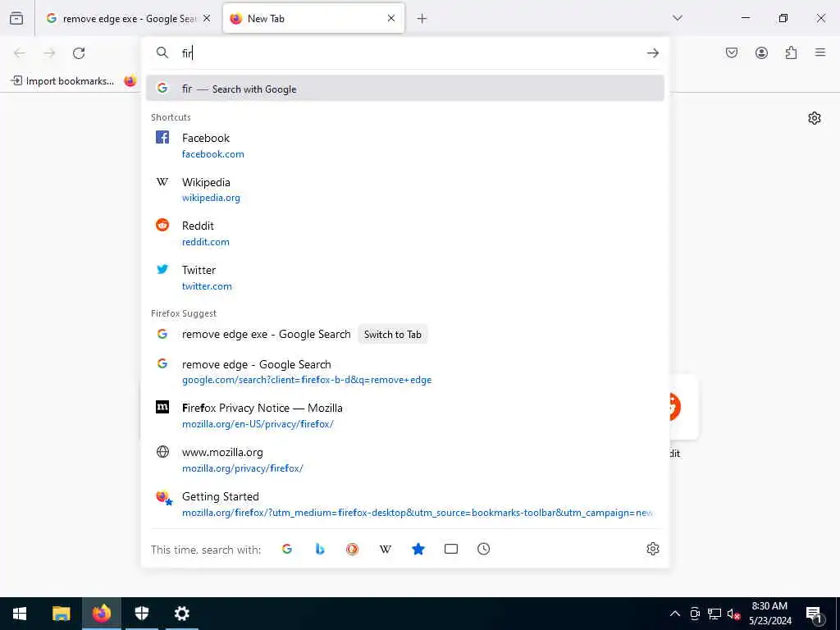Open the new tab page personalize gear

point(815,118)
